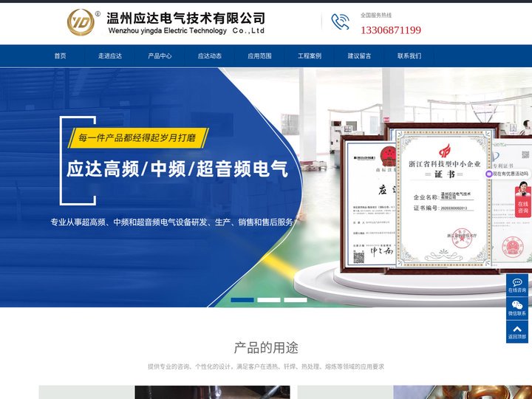The width and height of the screenshot is (532, 399).
Task: Open the 建议留言 page
Action: pos(359,56)
